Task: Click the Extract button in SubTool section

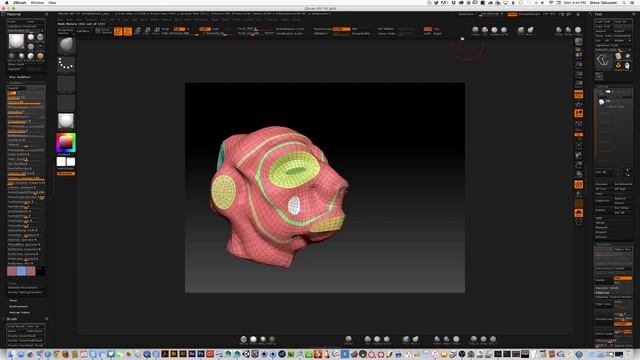Action: (601, 237)
